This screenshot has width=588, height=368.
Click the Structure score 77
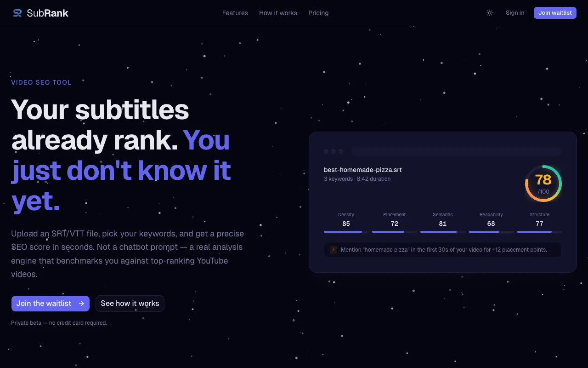[x=539, y=224]
